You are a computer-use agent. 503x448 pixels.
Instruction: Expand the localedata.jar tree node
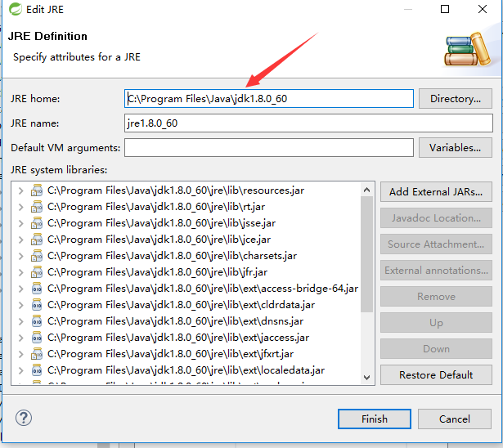21,370
